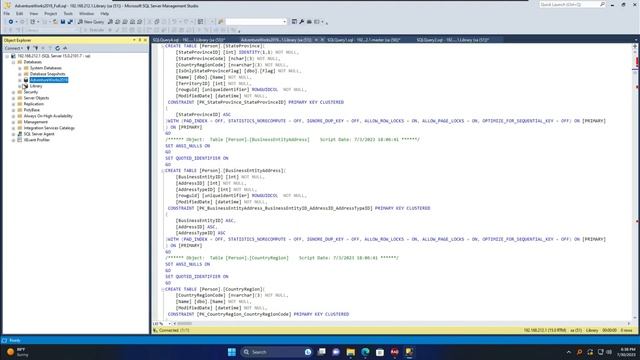
Task: Open File Explorer from the taskbar
Action: [x=351, y=352]
